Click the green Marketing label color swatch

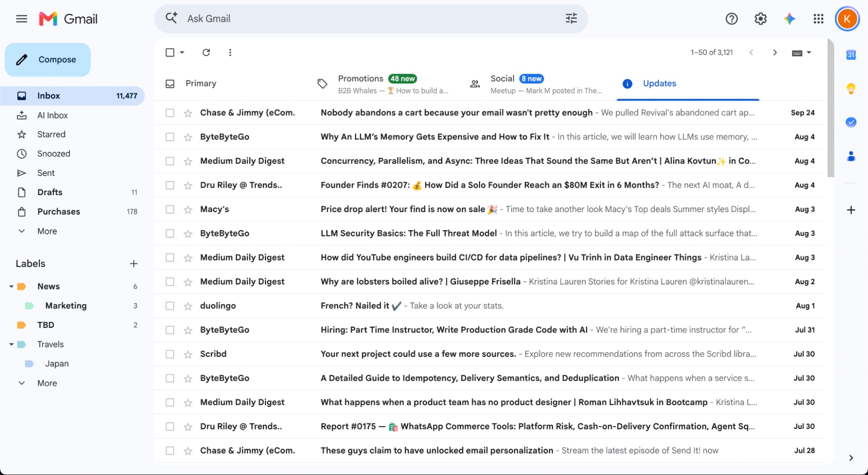(x=29, y=306)
